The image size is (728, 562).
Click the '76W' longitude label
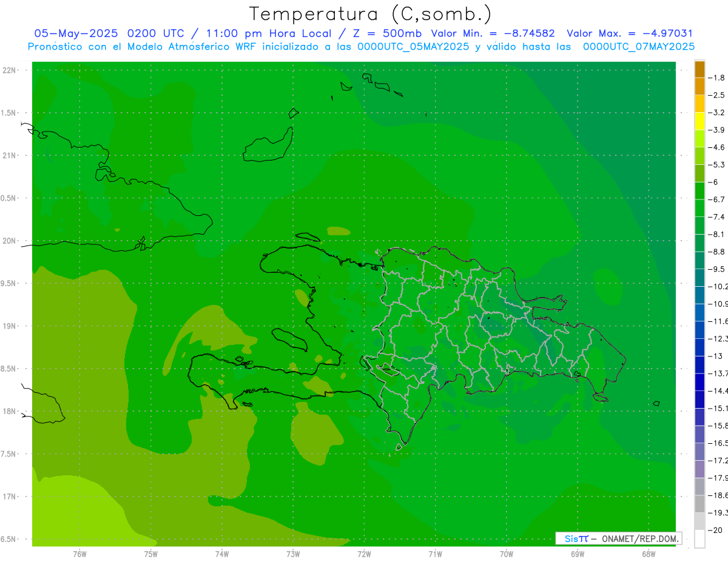tap(79, 554)
